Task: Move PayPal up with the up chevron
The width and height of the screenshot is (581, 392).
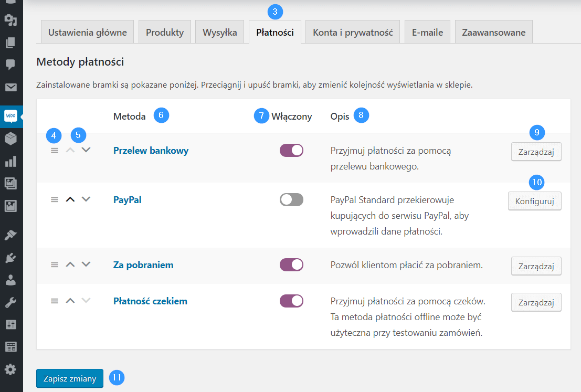Action: point(70,199)
